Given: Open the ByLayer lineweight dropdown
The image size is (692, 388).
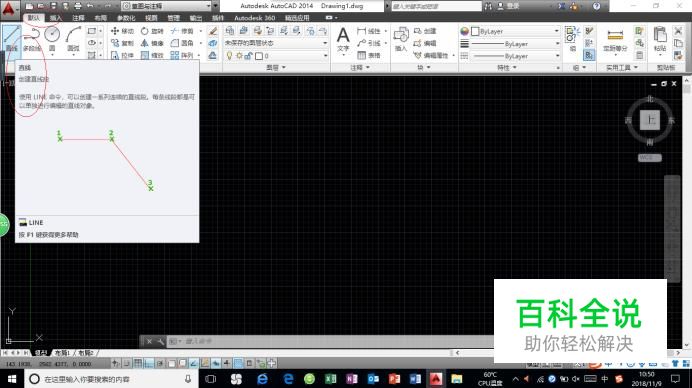Looking at the screenshot, I should click(515, 44).
